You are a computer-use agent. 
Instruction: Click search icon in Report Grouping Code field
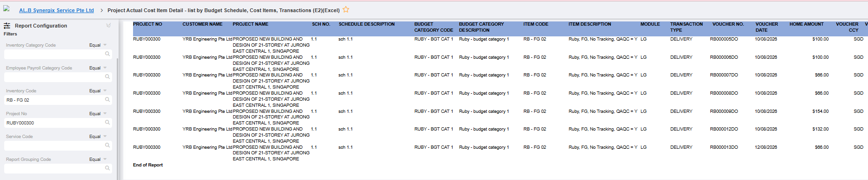pyautogui.click(x=107, y=168)
